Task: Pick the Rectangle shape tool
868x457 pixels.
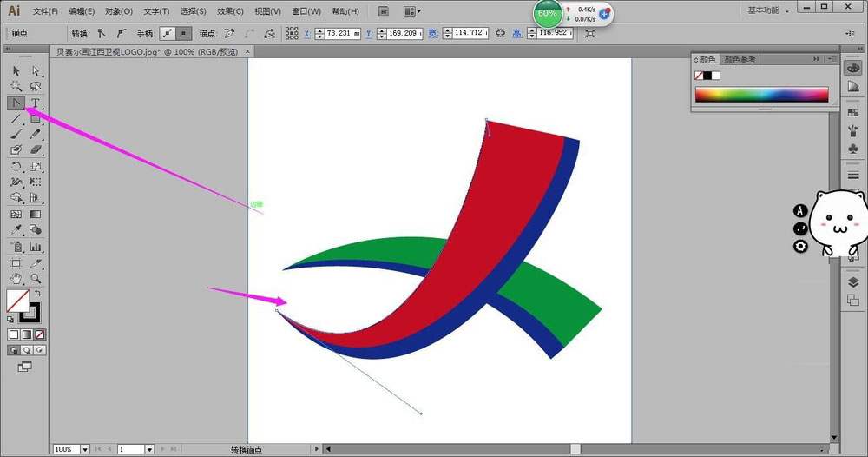Action: pyautogui.click(x=36, y=118)
